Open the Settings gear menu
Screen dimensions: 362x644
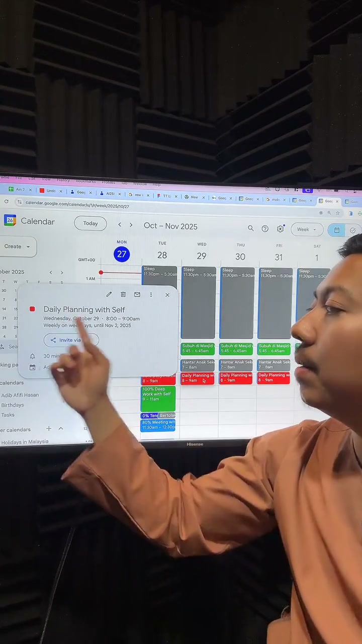281,229
